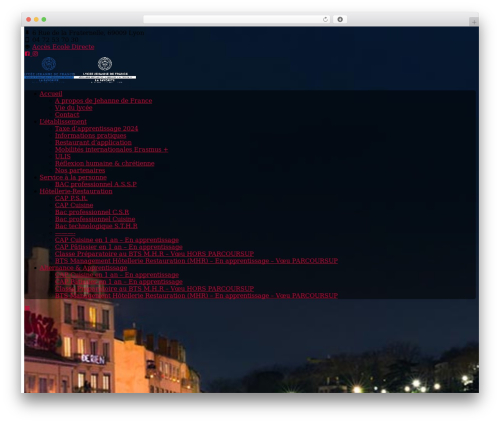
Task: Open Informations pratiques link
Action: (x=91, y=136)
